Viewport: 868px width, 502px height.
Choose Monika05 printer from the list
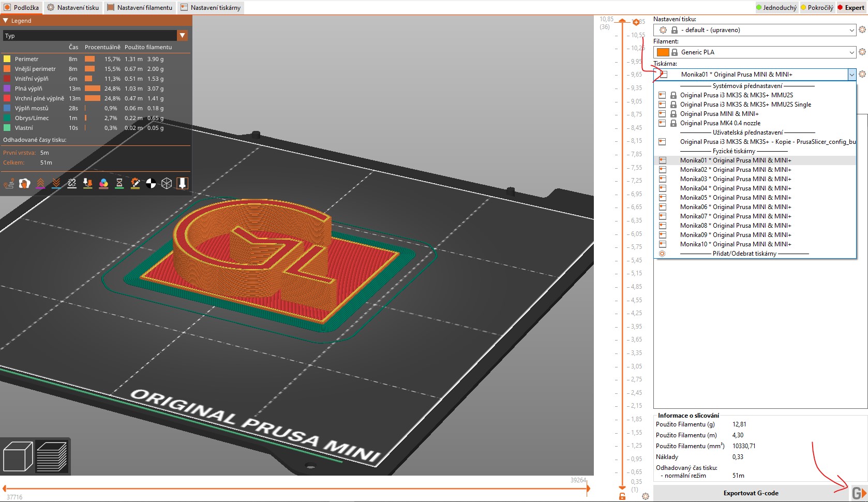[x=735, y=198]
